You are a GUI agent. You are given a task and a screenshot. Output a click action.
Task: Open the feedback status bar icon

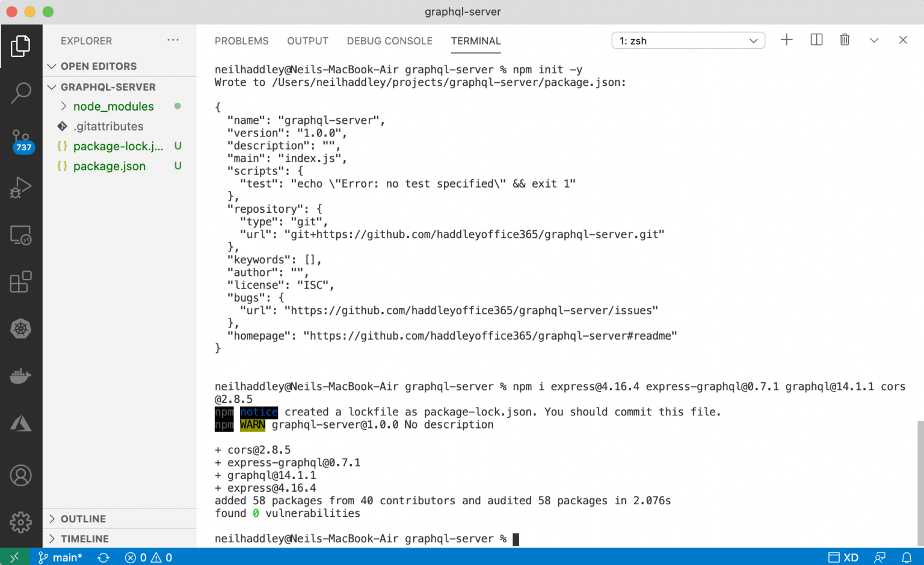[x=880, y=557]
